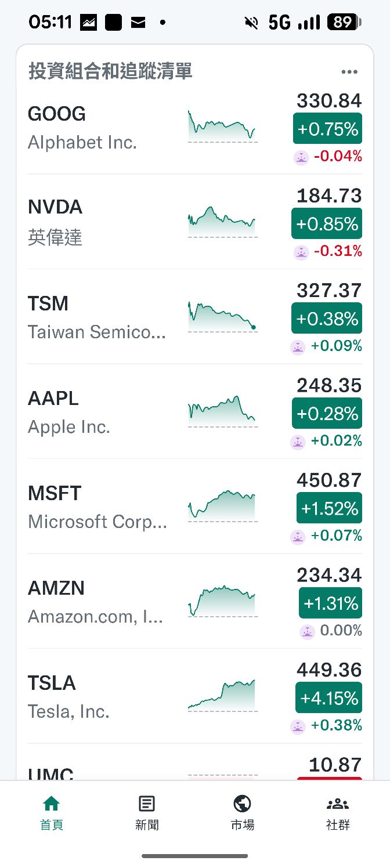Tap the Home icon in bottom navigation
The height and width of the screenshot is (868, 390).
[x=52, y=804]
